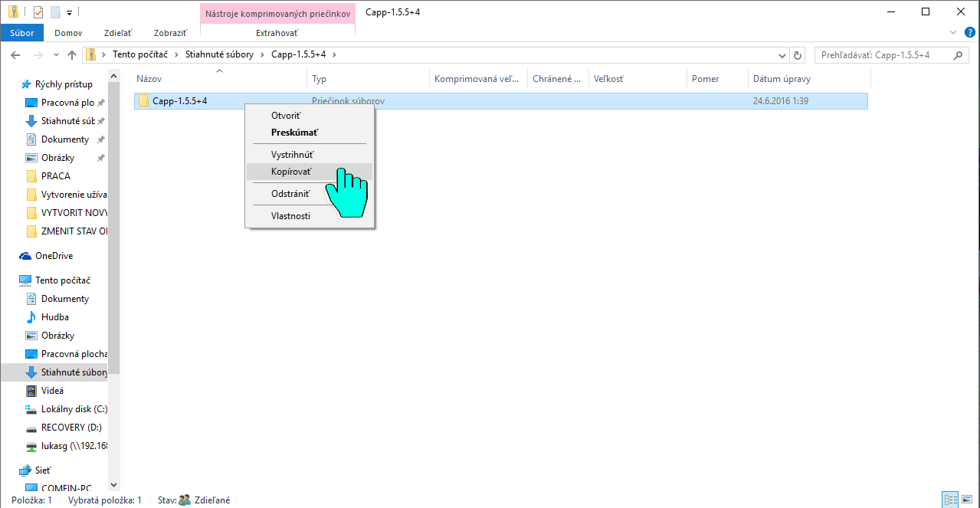The height and width of the screenshot is (508, 980).
Task: Refresh the current folder view
Action: click(x=798, y=55)
